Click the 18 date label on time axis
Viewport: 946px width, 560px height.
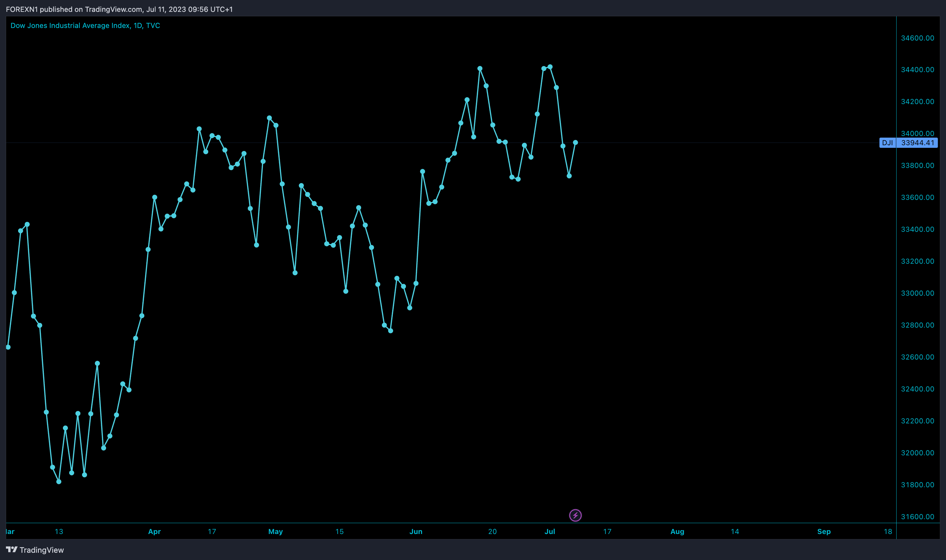(x=888, y=531)
